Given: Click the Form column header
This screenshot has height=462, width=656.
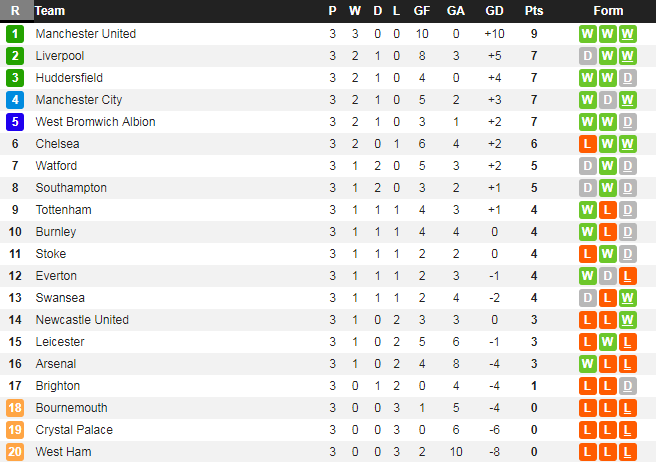Looking at the screenshot, I should [x=608, y=11].
